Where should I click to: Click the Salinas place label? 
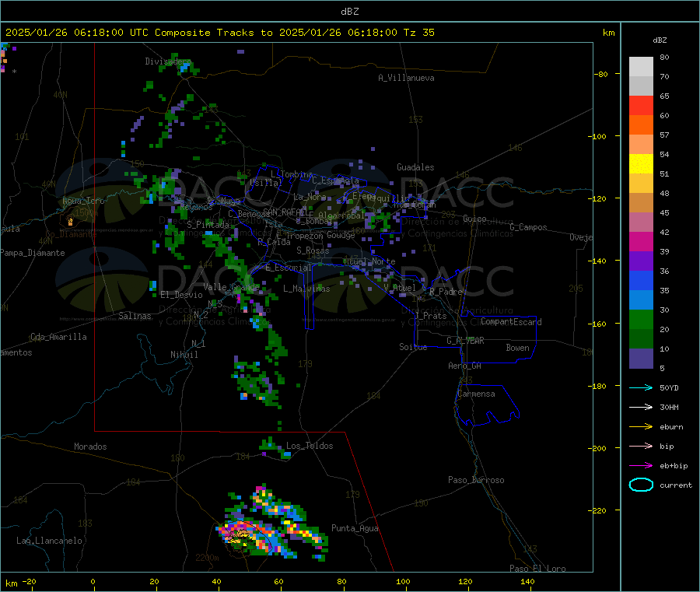(135, 316)
